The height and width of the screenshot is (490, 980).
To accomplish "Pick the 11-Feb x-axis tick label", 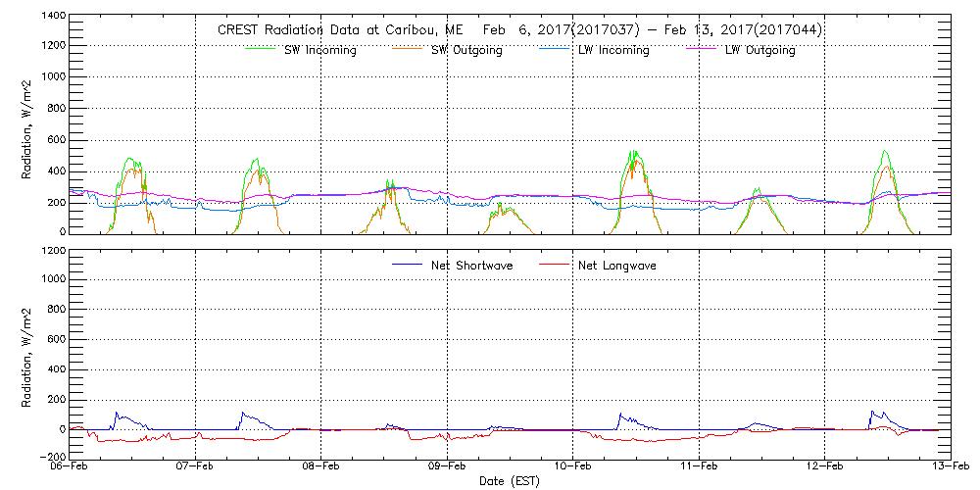I will coord(699,466).
